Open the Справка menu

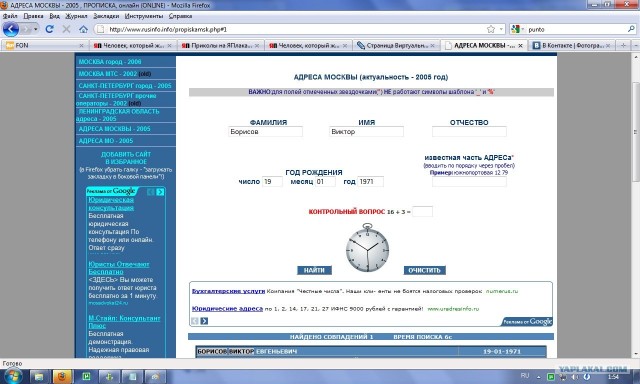(x=180, y=16)
